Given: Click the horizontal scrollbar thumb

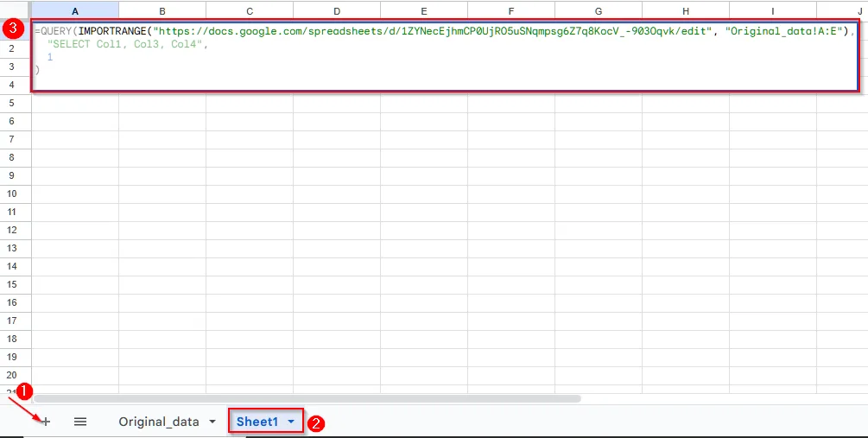Looking at the screenshot, I should 307,398.
